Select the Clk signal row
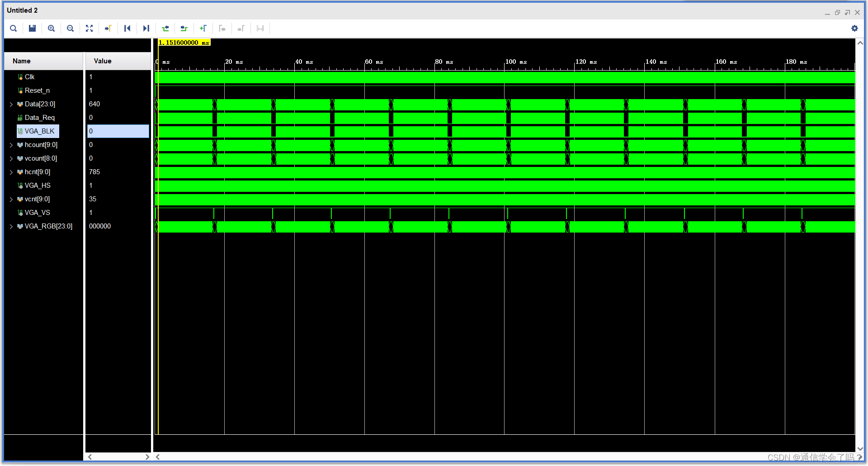This screenshot has height=466, width=868. [29, 77]
